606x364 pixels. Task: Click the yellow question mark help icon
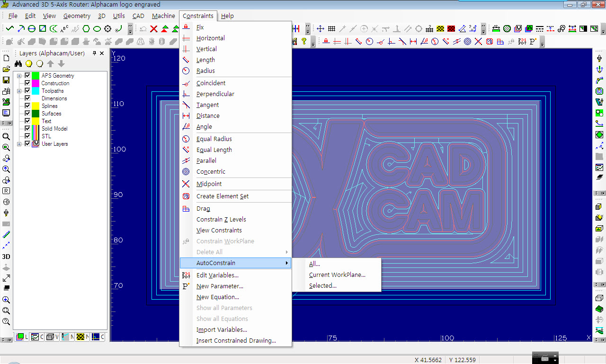304,42
